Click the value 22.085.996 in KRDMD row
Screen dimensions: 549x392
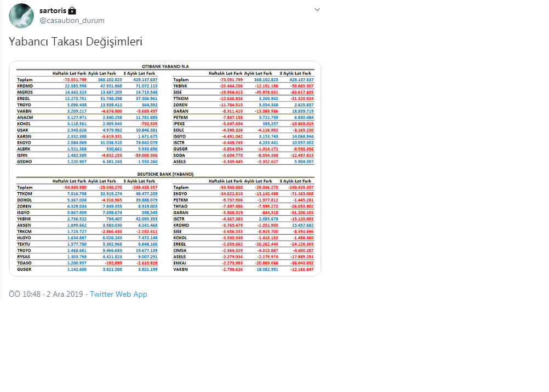pos(76,86)
